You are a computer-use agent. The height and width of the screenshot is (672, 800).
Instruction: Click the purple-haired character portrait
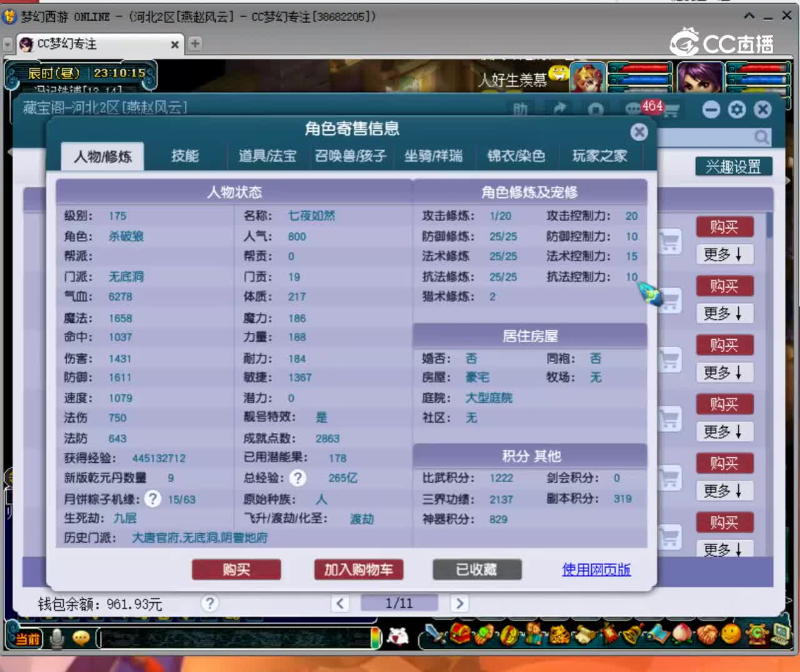tap(699, 79)
